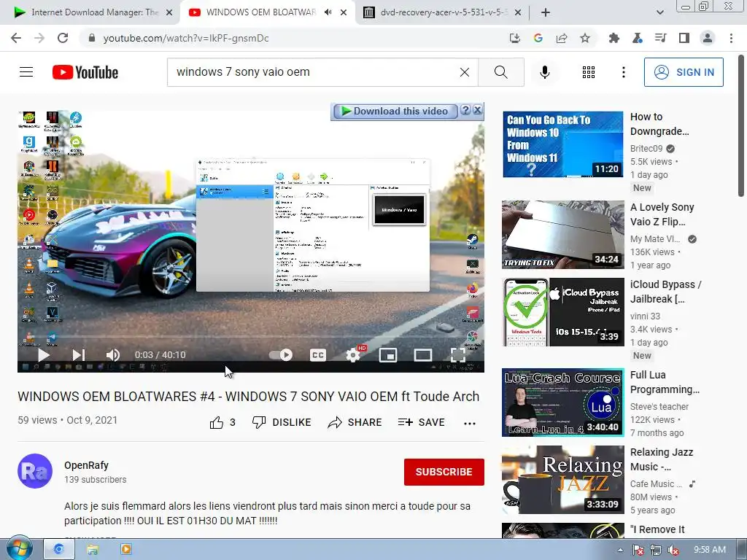Open Sony Vaio Z Flip video thumbnail

tap(562, 235)
